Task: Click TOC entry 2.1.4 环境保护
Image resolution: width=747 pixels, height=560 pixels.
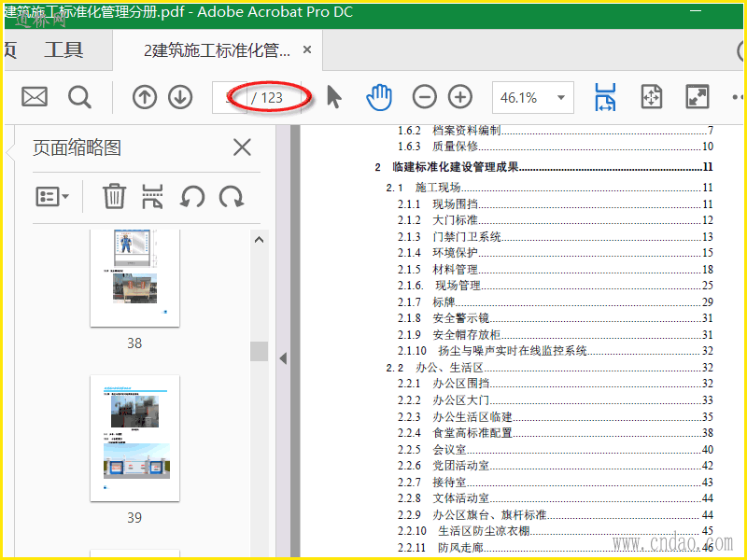Action: (x=556, y=252)
